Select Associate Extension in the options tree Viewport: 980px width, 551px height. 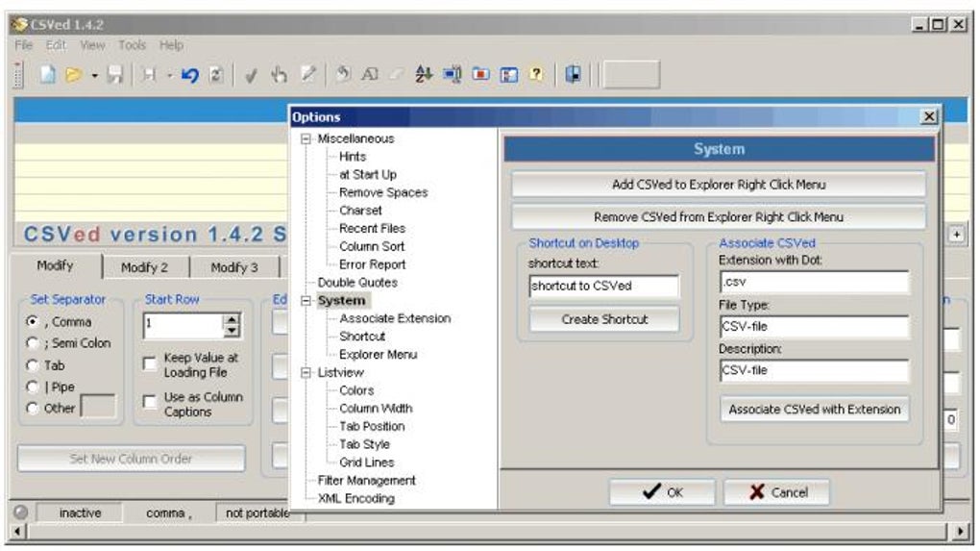click(395, 318)
